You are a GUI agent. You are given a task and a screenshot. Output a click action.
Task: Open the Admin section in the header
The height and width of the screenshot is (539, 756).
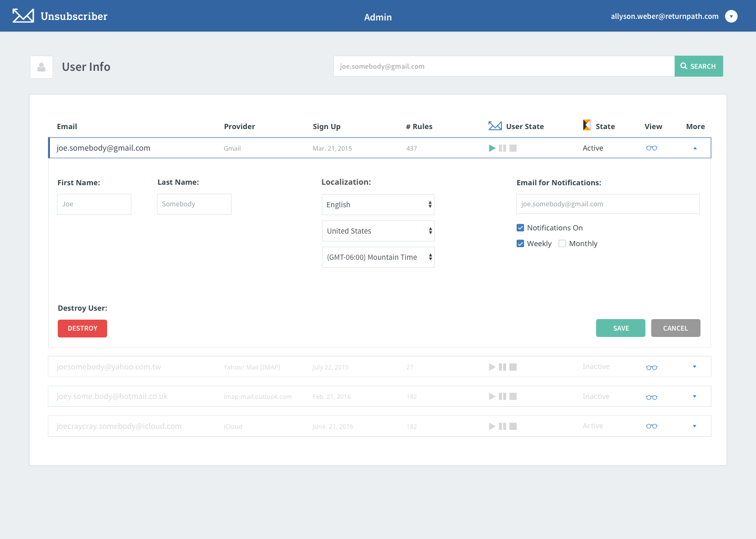pos(378,17)
